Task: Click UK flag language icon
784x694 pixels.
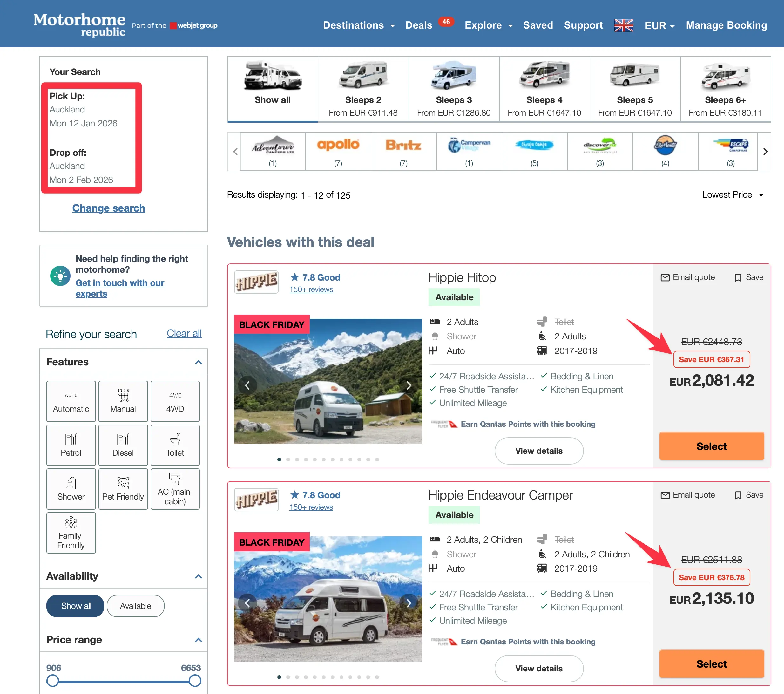Action: (x=623, y=25)
